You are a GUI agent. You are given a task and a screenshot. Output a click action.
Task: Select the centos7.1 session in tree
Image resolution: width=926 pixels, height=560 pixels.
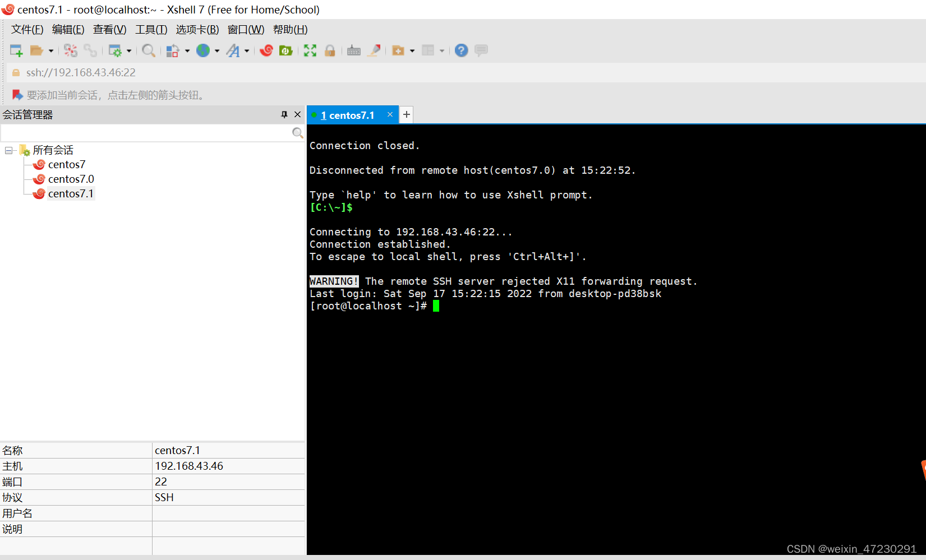(71, 193)
